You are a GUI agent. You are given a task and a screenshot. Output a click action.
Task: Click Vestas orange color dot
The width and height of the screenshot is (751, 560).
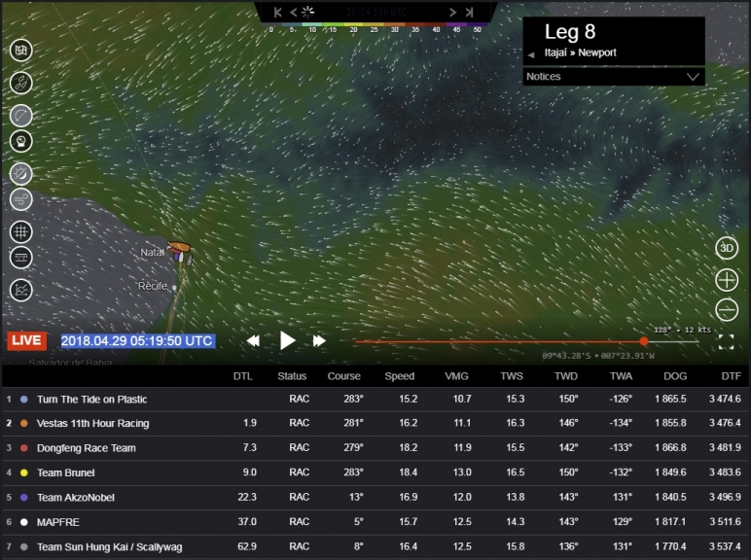pos(24,424)
